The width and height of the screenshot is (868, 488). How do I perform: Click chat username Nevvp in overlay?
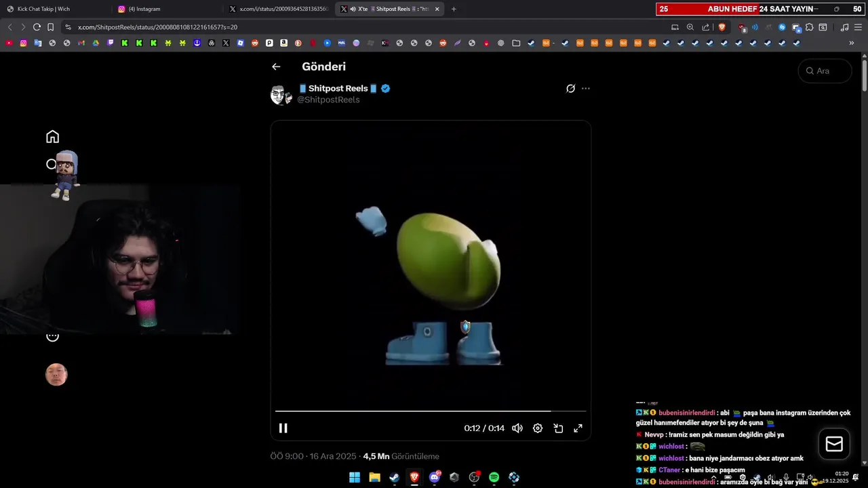click(654, 434)
